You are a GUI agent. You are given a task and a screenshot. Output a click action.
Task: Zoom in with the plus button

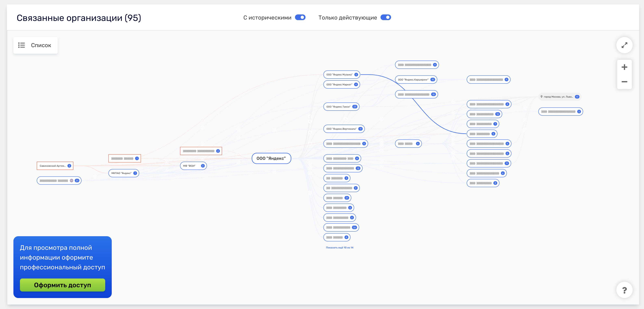click(x=624, y=67)
